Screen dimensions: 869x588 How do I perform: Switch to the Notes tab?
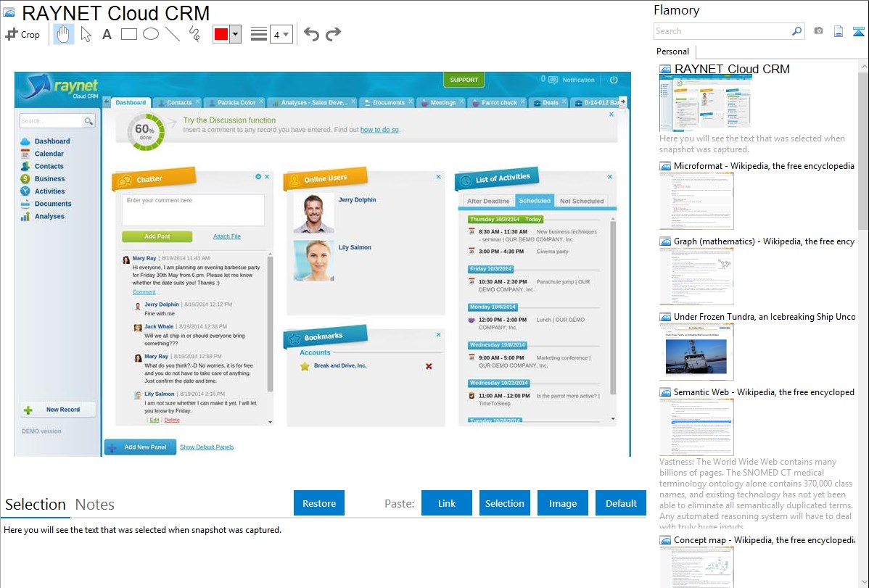pos(95,505)
